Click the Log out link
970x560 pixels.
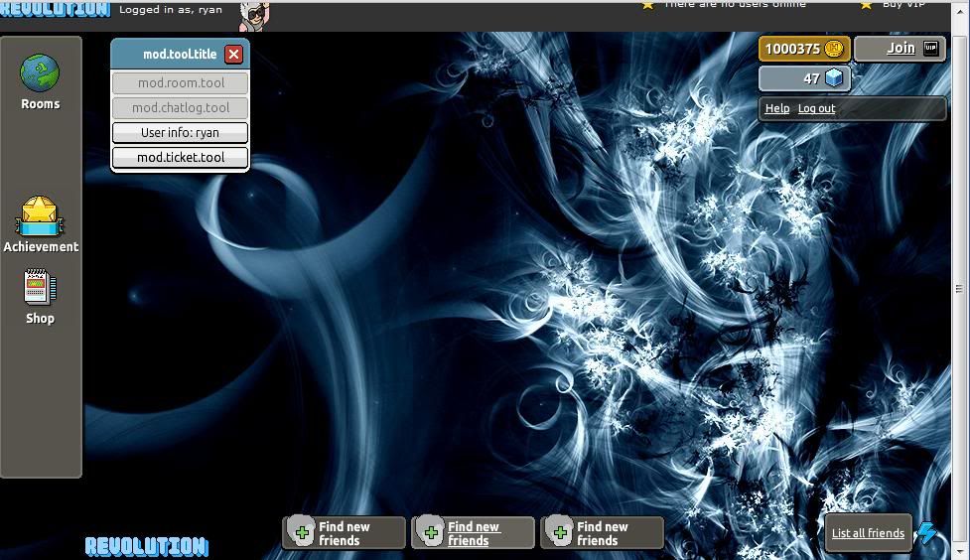pos(816,108)
